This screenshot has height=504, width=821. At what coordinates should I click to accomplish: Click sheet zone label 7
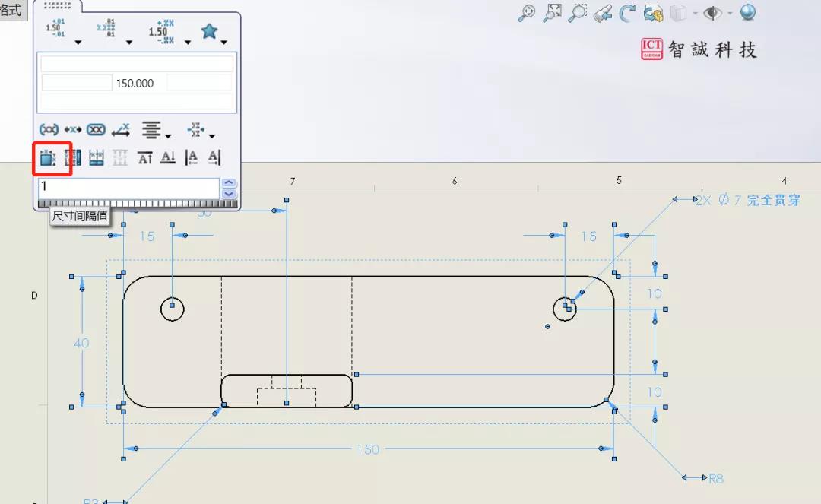pos(293,181)
